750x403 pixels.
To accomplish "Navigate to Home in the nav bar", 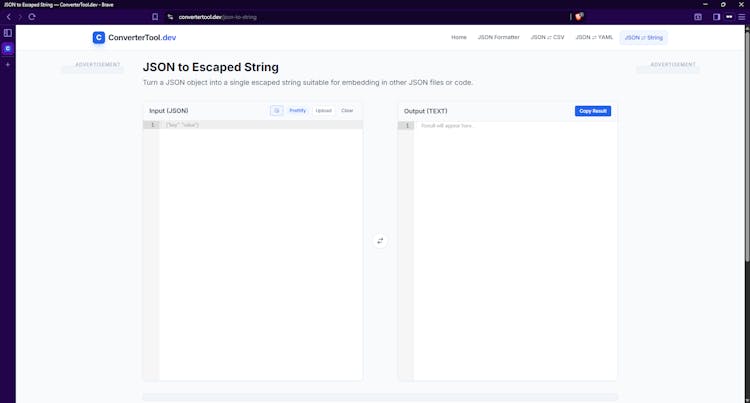I will pyautogui.click(x=459, y=37).
